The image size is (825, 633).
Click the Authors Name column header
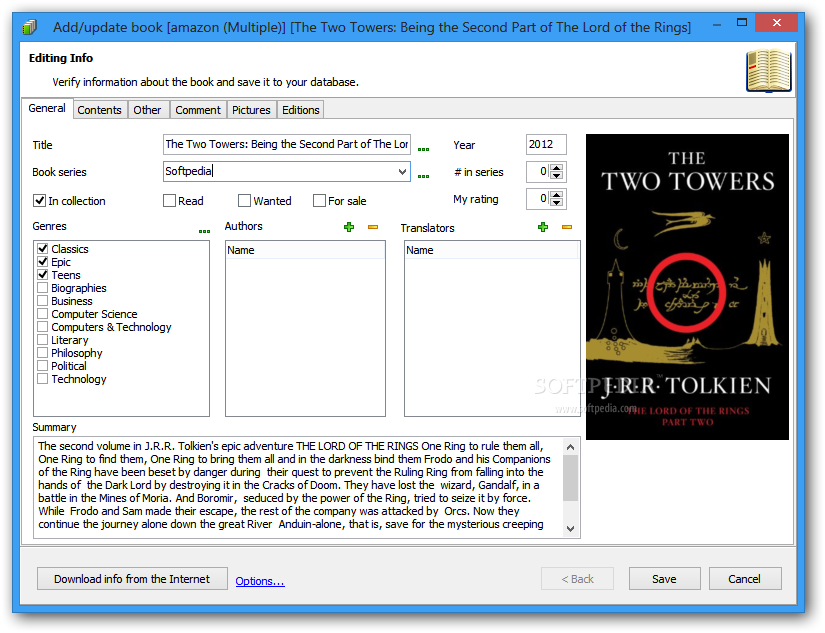click(x=305, y=250)
